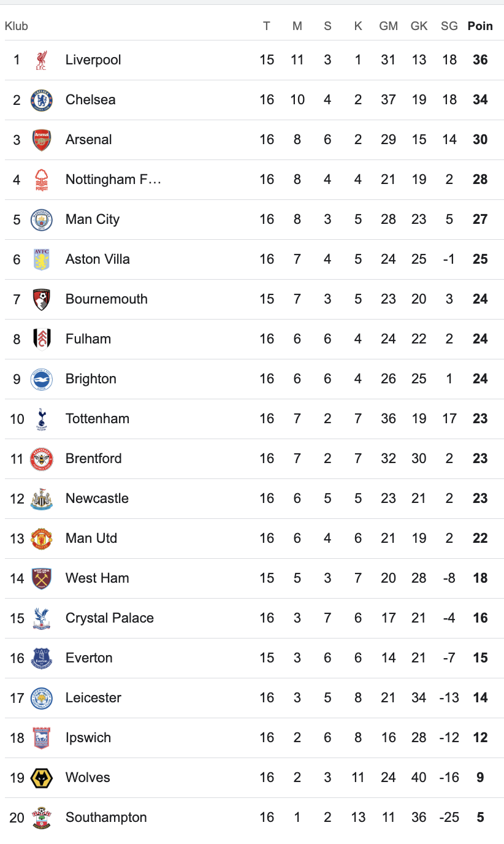Click the Liverpool club crest icon
The image size is (504, 844).
(x=41, y=60)
